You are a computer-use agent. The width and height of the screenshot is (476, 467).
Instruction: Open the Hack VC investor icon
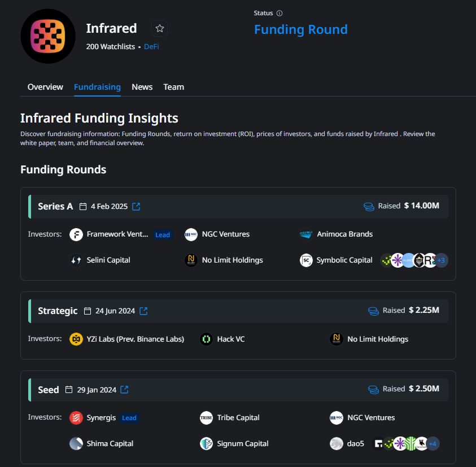pos(206,339)
